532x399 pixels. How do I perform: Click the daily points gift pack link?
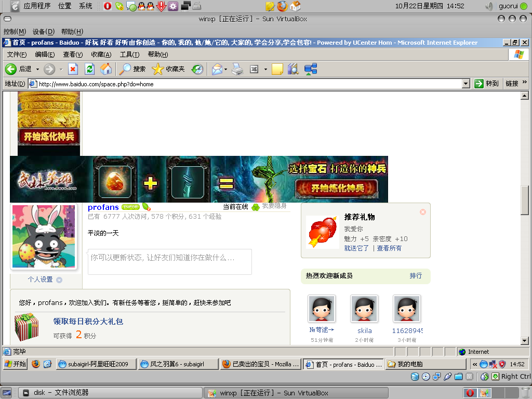88,321
